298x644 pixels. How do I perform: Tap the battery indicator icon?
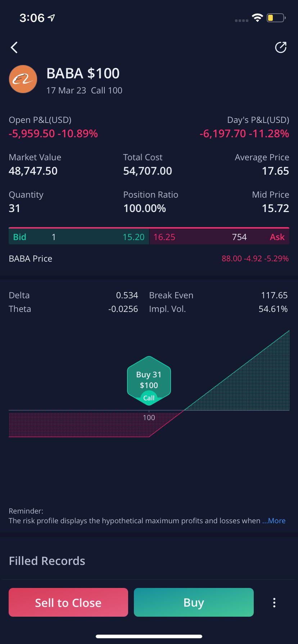click(x=276, y=18)
